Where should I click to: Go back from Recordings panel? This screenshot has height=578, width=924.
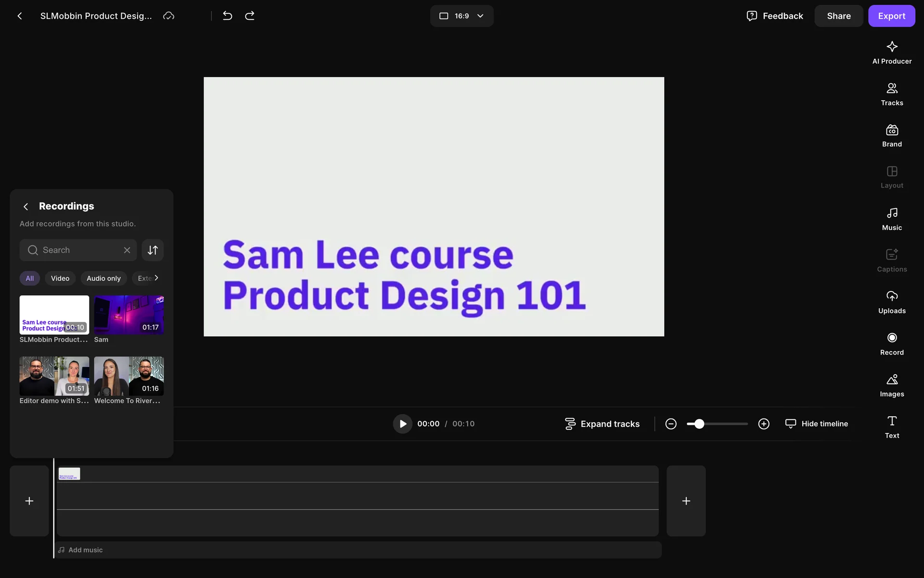click(x=26, y=207)
